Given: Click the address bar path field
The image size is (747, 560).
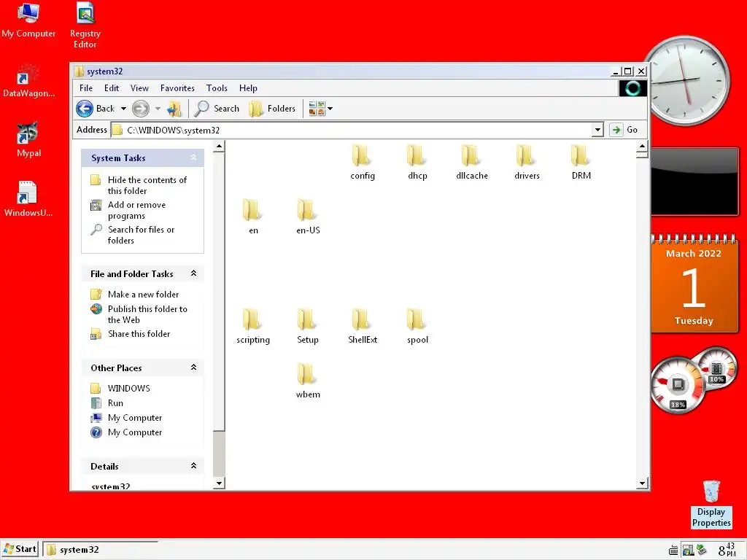Looking at the screenshot, I should (352, 130).
